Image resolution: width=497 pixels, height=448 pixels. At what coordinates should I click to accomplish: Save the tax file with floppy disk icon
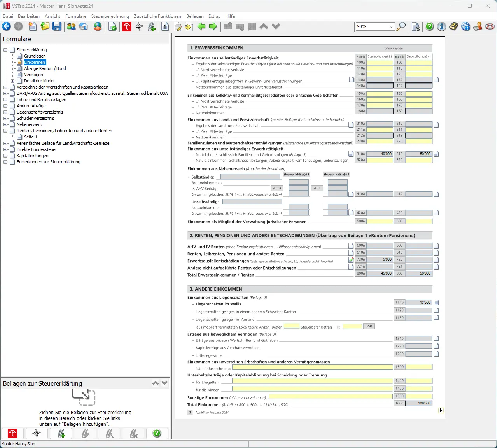click(x=57, y=26)
